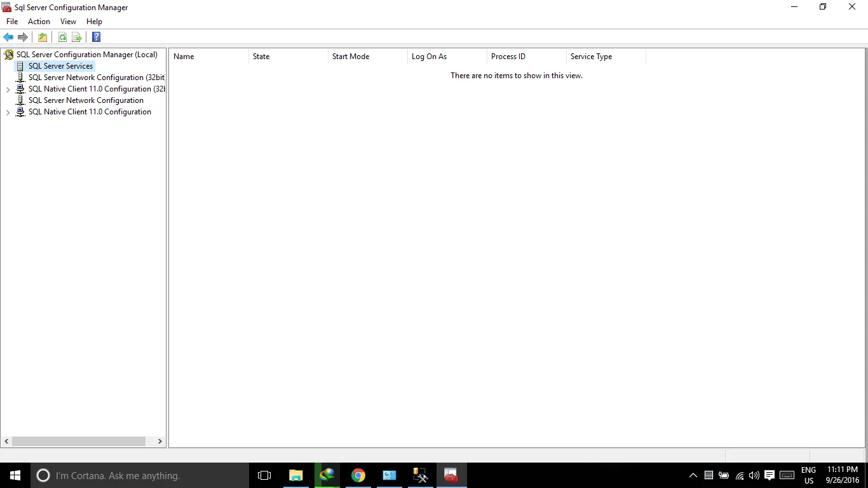Expand SQL Native Client 11.0 Configuration (32bit)
The height and width of the screenshot is (488, 868).
(8, 90)
